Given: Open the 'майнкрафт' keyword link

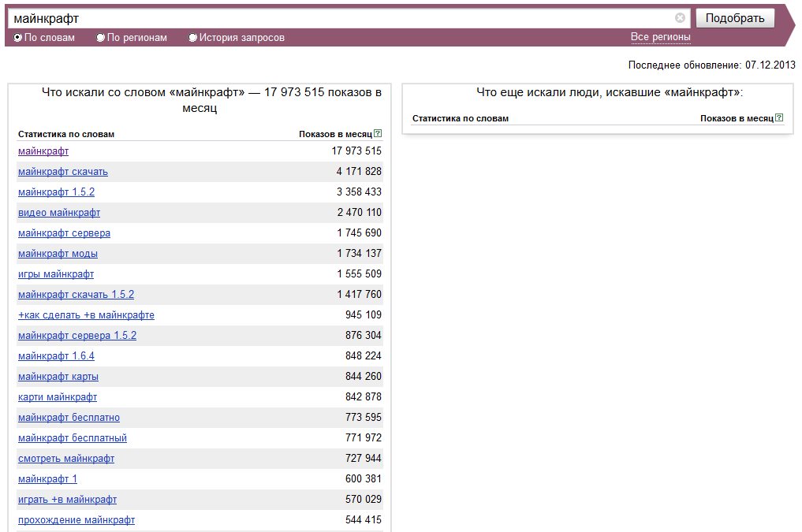Looking at the screenshot, I should pos(43,151).
